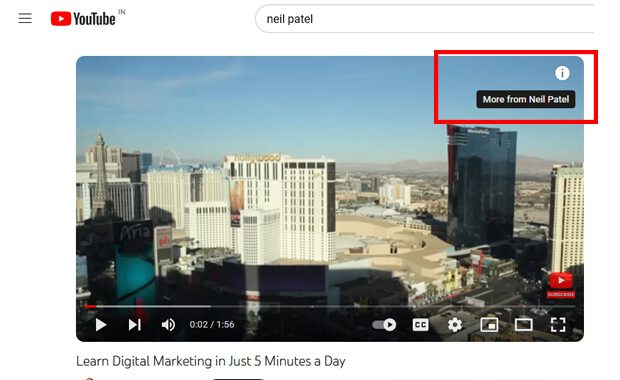Click the search box containing neil patel
This screenshot has width=620, height=380.
(x=425, y=19)
